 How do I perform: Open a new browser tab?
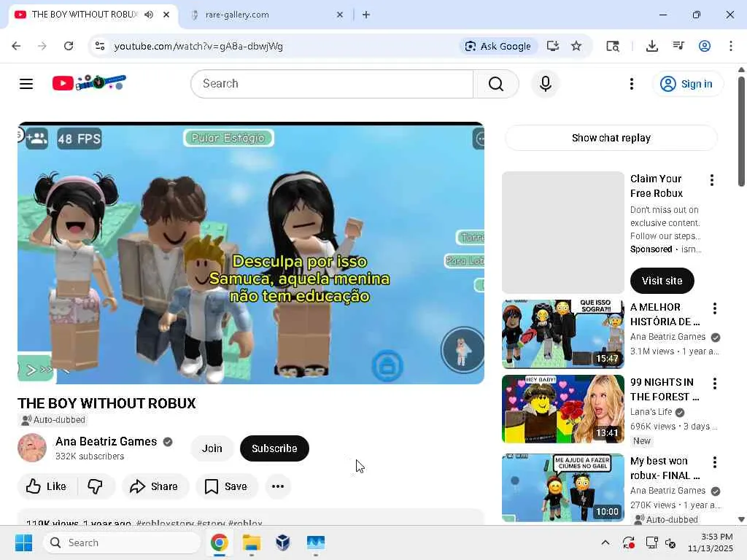(366, 15)
